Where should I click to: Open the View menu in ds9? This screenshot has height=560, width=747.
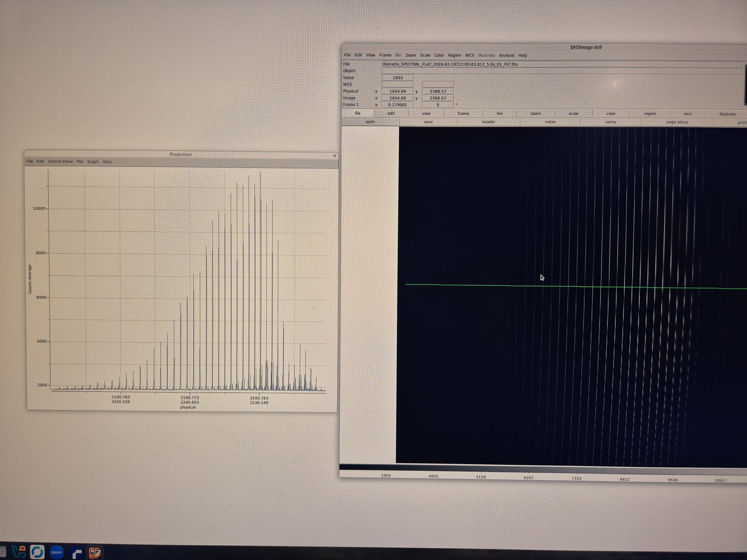(371, 55)
